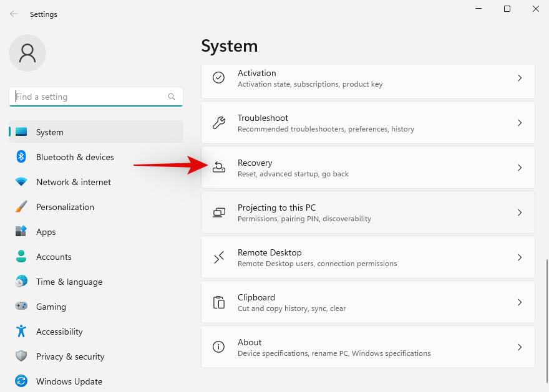Image resolution: width=549 pixels, height=392 pixels.
Task: Open the About chevron arrow
Action: pos(520,347)
